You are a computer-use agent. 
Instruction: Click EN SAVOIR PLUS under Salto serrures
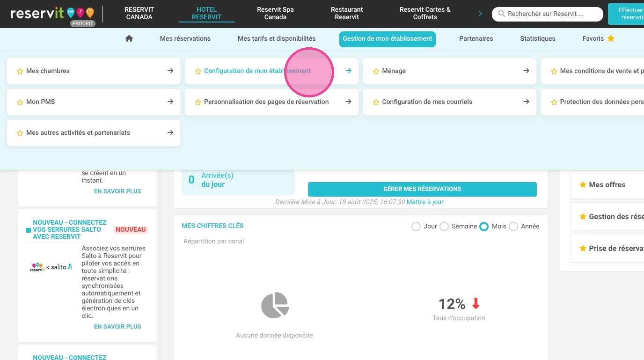click(117, 327)
